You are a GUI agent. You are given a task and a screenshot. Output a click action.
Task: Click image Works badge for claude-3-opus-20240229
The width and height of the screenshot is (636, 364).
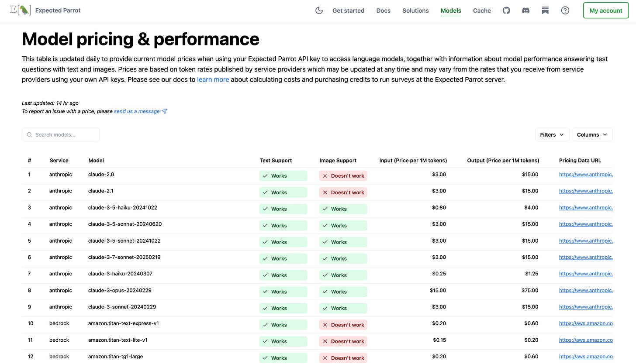[343, 292]
